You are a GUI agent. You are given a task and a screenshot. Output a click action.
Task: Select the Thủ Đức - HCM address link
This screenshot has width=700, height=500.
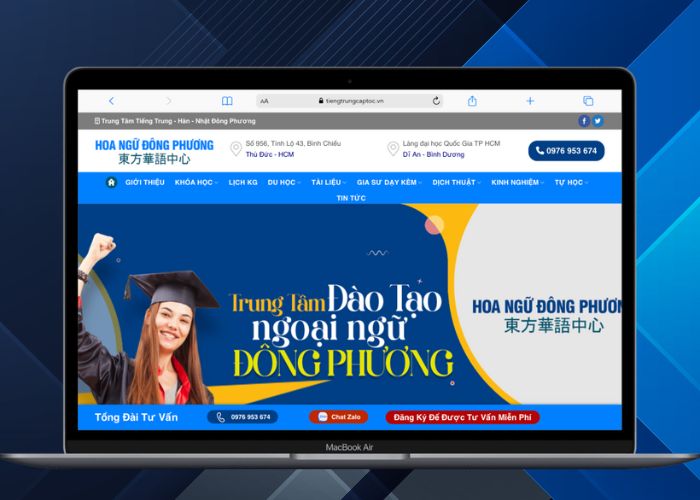click(x=270, y=154)
